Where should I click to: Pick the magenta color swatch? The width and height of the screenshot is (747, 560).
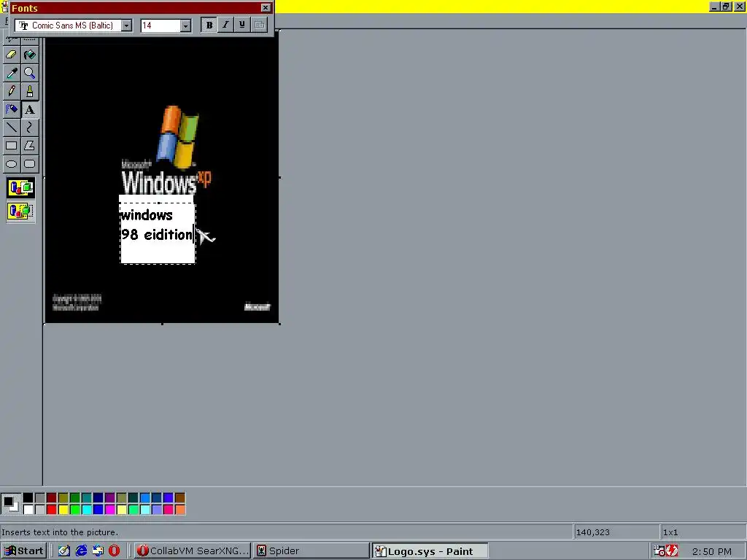tap(109, 510)
